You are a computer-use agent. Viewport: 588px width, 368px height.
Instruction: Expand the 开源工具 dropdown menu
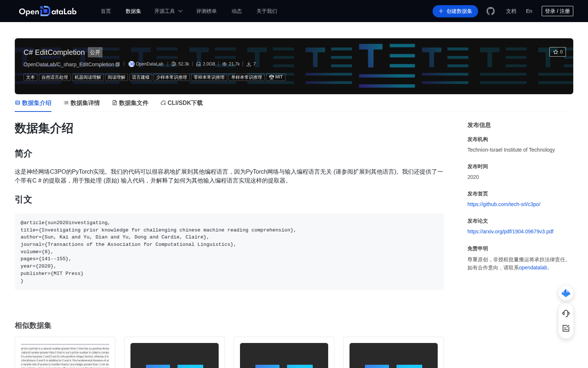(x=168, y=11)
